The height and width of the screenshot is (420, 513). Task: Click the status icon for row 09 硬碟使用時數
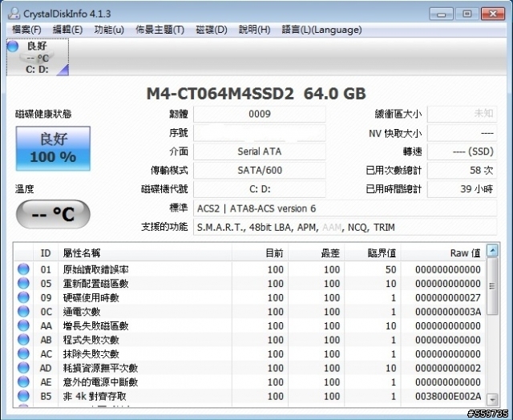23,297
